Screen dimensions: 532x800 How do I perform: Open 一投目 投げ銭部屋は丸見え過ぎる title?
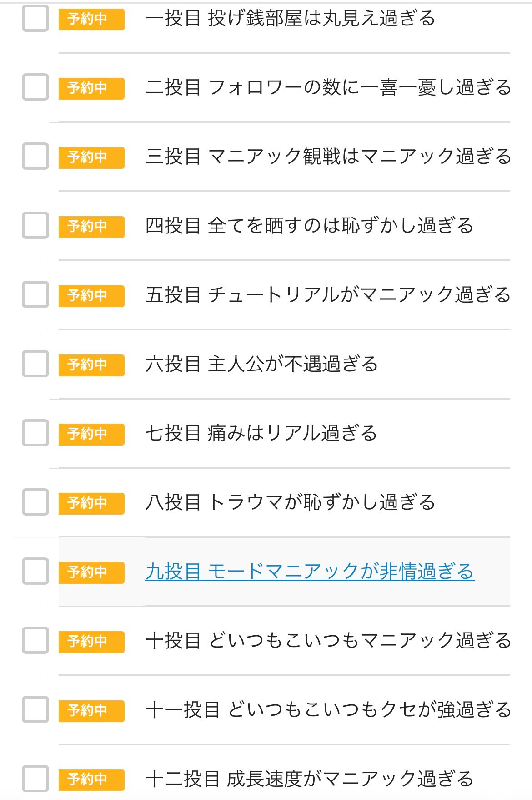pyautogui.click(x=290, y=19)
